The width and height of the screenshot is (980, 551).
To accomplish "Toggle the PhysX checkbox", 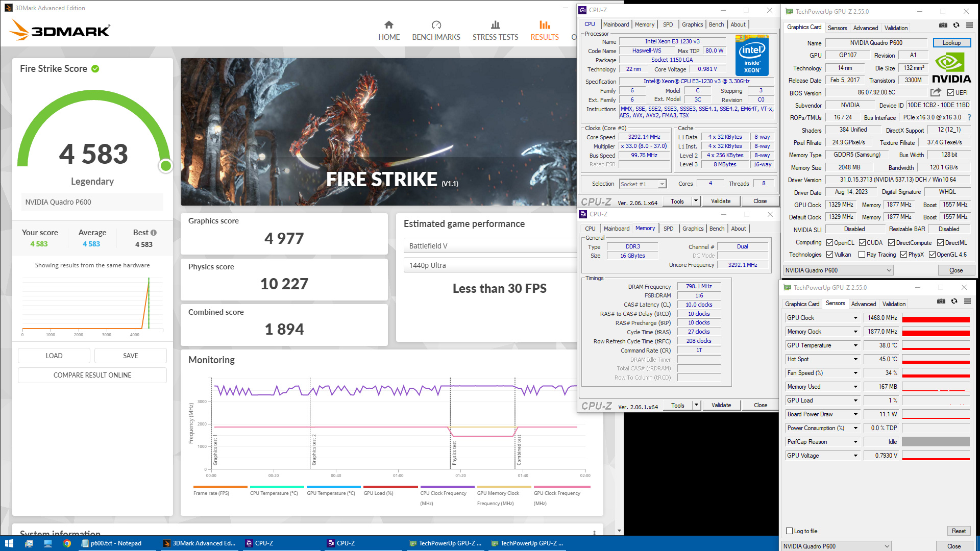I will [x=903, y=255].
